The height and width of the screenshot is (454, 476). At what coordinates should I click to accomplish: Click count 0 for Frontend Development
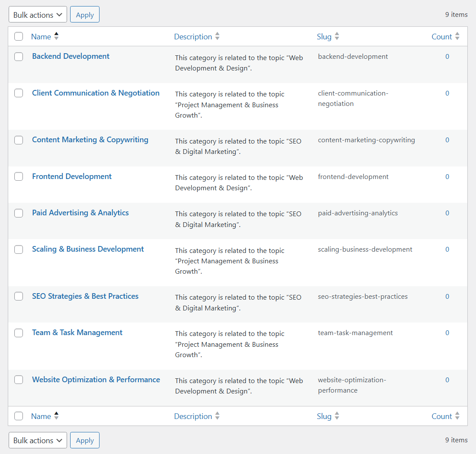447,176
